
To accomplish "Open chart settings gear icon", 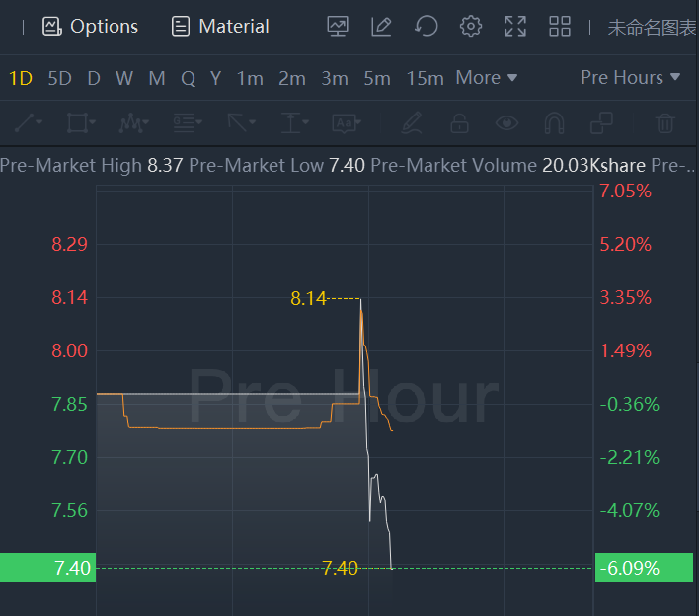I will 471,27.
